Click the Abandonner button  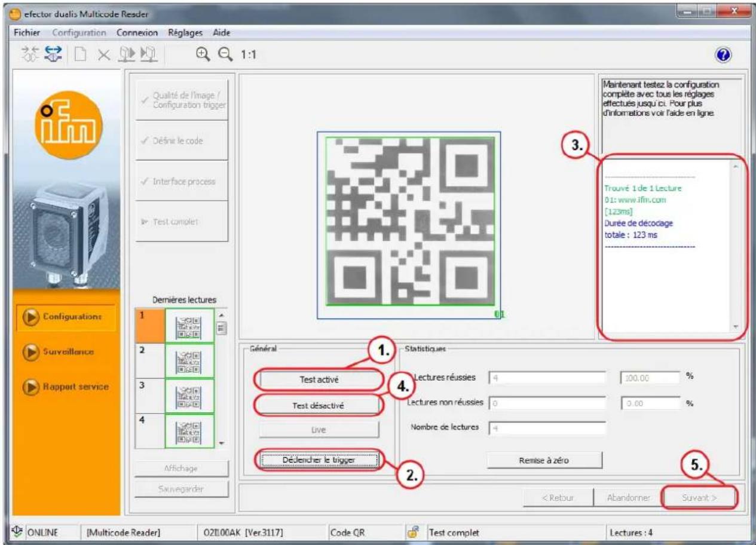628,497
